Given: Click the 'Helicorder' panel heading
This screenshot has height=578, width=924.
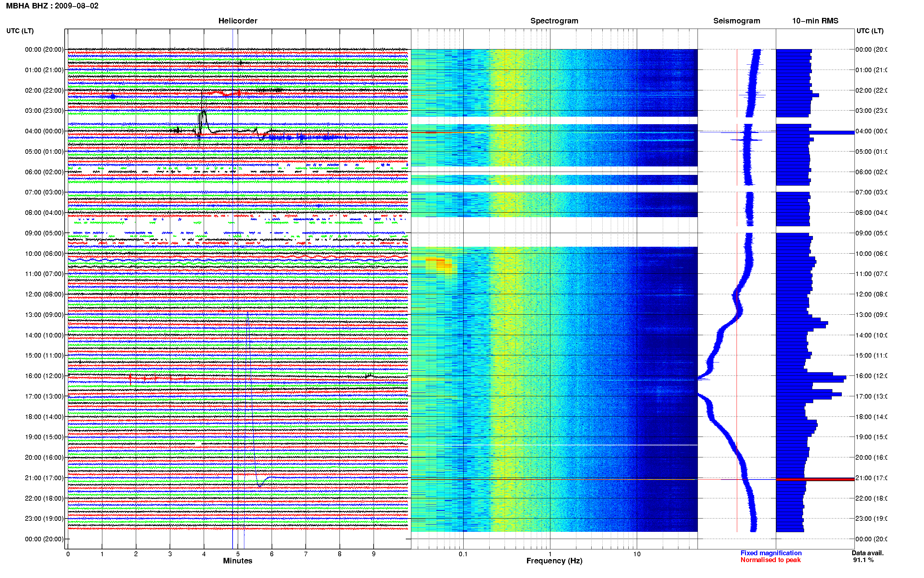Looking at the screenshot, I should pyautogui.click(x=237, y=21).
